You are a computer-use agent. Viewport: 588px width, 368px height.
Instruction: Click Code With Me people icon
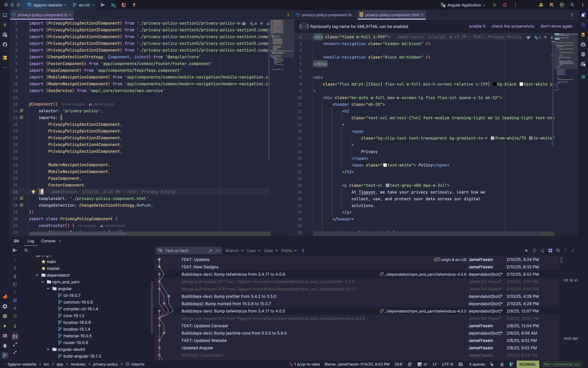click(x=541, y=5)
